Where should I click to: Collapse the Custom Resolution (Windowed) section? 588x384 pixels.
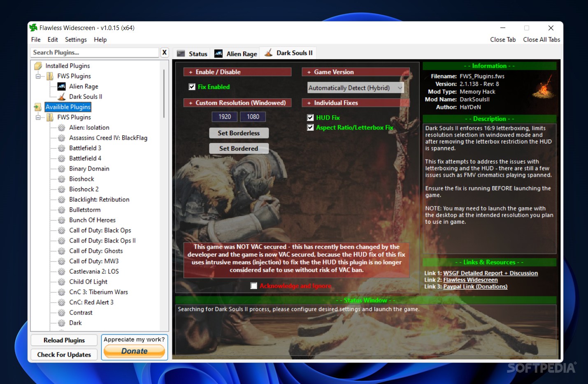pos(237,103)
